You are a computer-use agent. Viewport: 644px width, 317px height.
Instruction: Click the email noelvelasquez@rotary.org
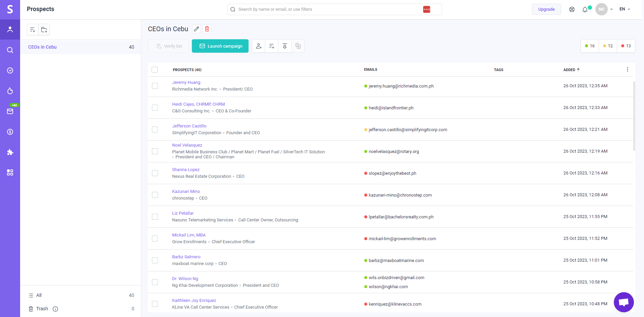point(394,152)
